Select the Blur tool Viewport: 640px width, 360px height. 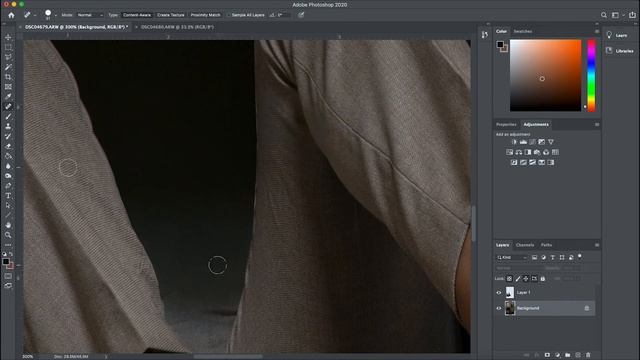pos(8,166)
